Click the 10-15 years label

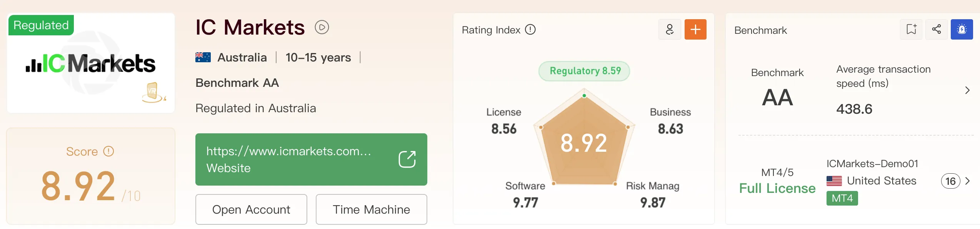click(x=318, y=58)
